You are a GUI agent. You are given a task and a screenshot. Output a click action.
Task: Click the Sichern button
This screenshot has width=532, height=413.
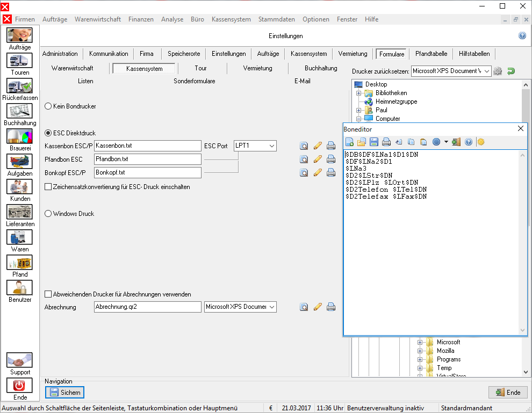coord(65,392)
